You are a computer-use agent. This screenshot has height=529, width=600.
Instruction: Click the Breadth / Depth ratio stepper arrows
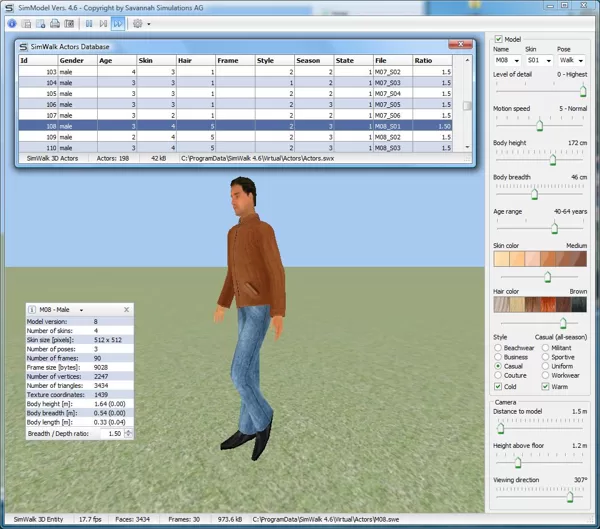[x=129, y=433]
